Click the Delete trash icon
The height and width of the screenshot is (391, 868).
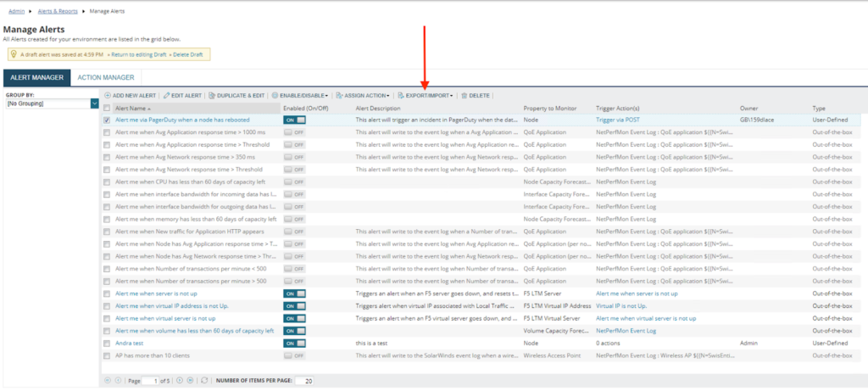(x=464, y=96)
